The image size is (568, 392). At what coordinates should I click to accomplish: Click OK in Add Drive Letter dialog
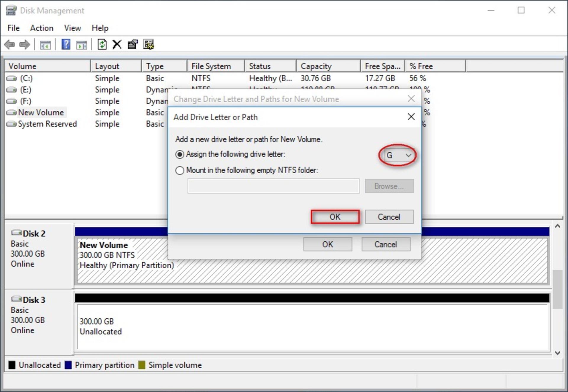coord(335,217)
